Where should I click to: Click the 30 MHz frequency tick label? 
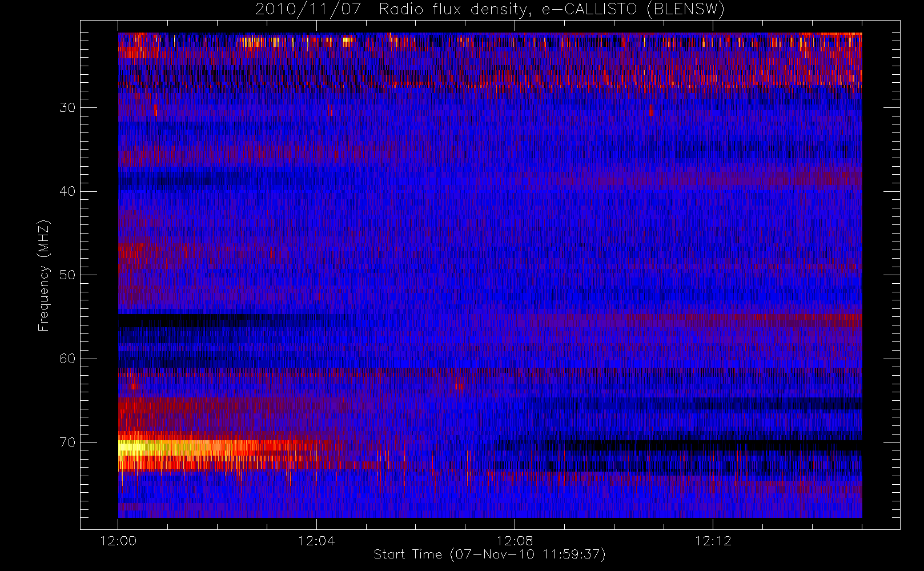point(67,107)
